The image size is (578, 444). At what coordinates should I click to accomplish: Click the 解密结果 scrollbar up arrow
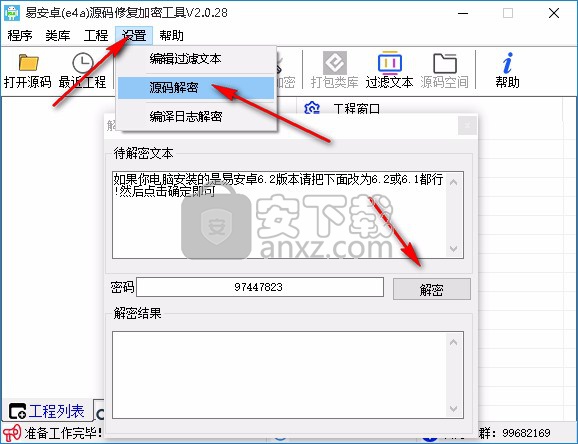(454, 342)
